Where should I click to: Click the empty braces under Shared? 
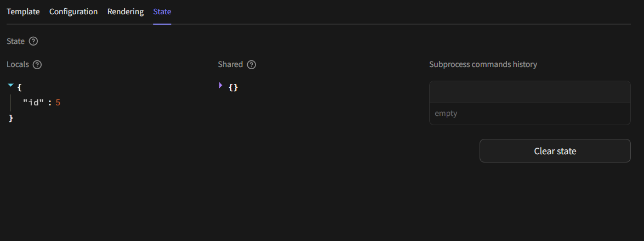tap(233, 87)
